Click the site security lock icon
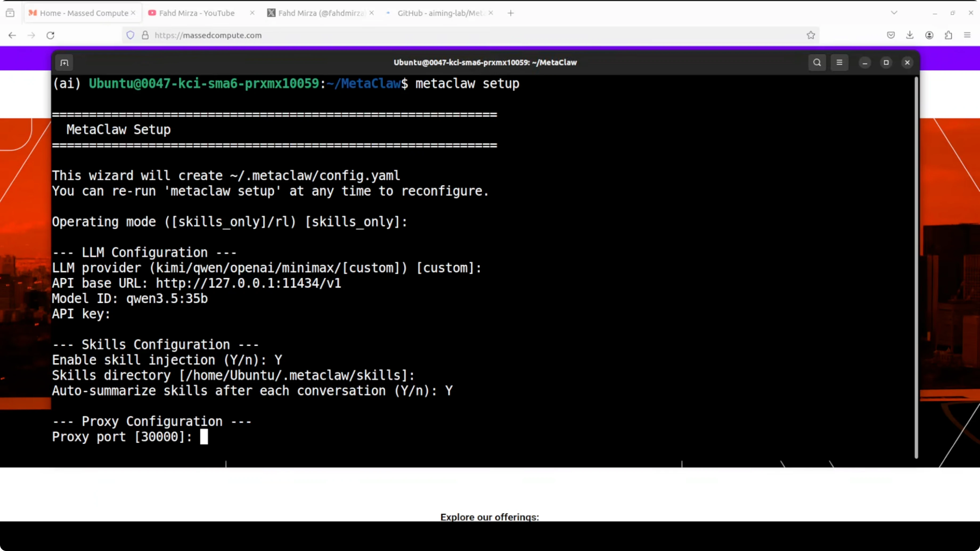The width and height of the screenshot is (980, 551). coord(145,35)
